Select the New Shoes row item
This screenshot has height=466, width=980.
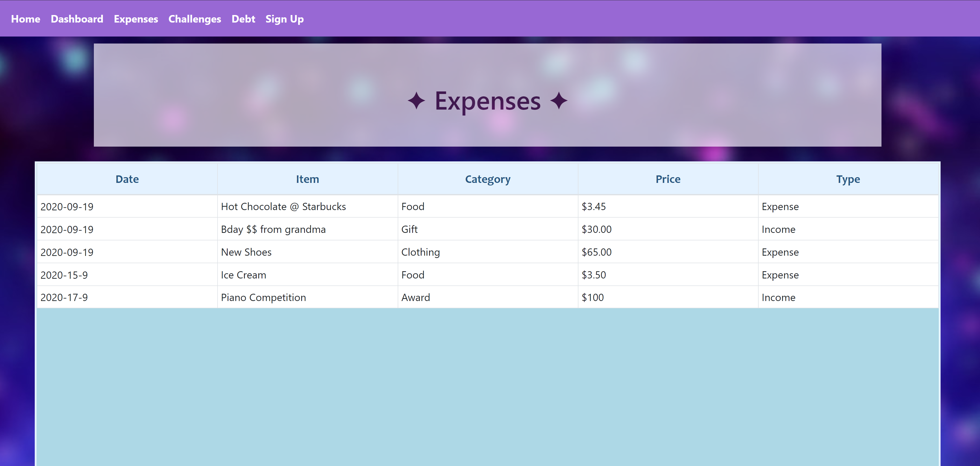click(x=246, y=252)
